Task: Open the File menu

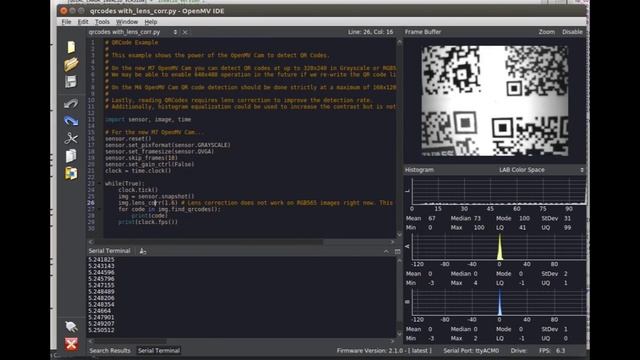Action: coord(66,22)
